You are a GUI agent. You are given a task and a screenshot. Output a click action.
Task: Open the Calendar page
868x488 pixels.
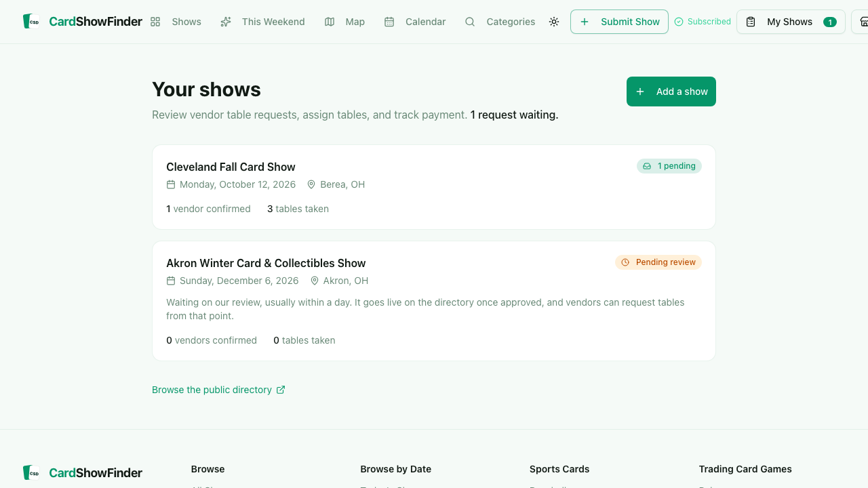[415, 22]
